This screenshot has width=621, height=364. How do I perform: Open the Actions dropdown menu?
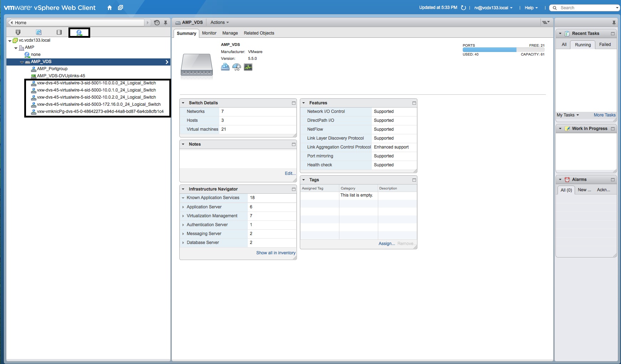(x=220, y=22)
